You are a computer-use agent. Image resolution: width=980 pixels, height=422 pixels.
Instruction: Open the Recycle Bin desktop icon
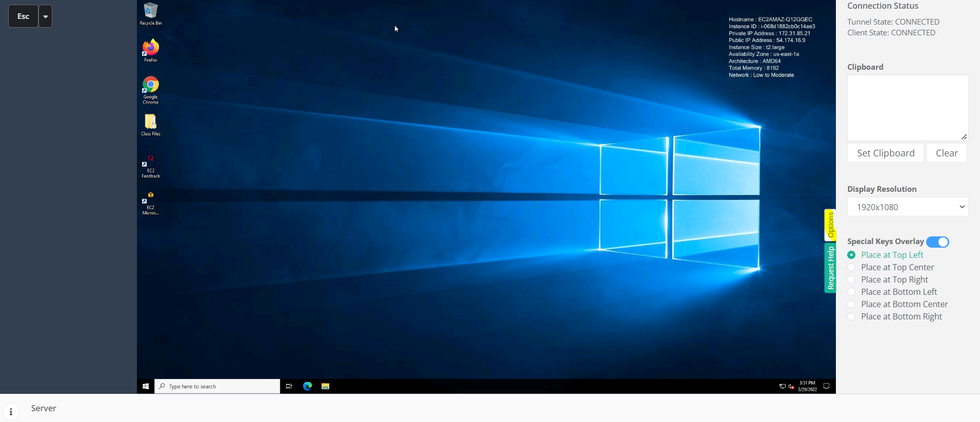pyautogui.click(x=151, y=14)
